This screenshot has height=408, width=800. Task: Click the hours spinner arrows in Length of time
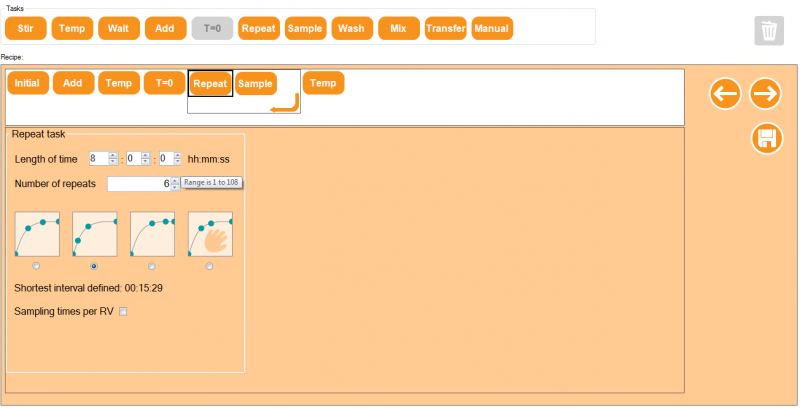point(112,158)
